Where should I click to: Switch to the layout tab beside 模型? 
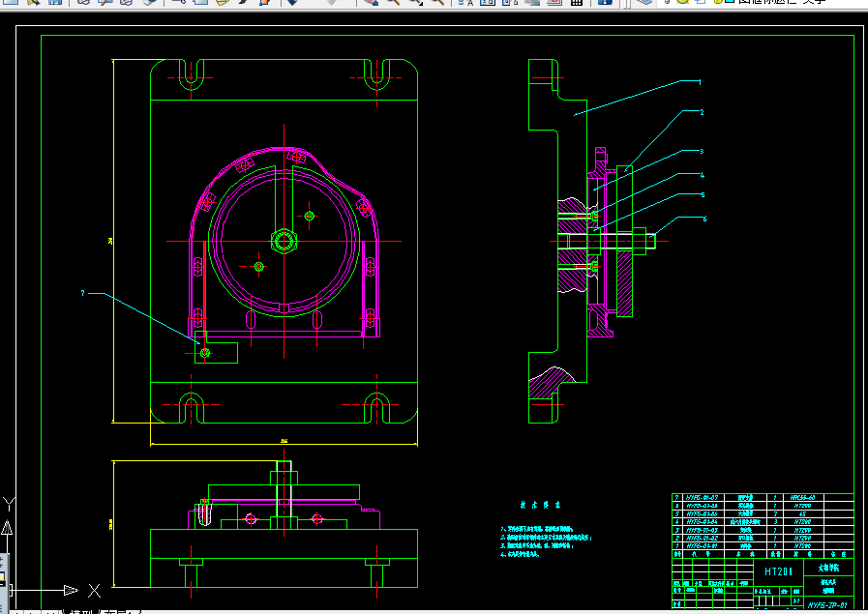coord(118,612)
